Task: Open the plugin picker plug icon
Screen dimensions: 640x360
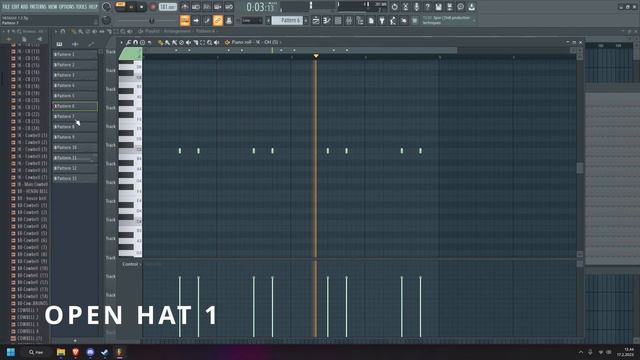Action: tap(382, 20)
